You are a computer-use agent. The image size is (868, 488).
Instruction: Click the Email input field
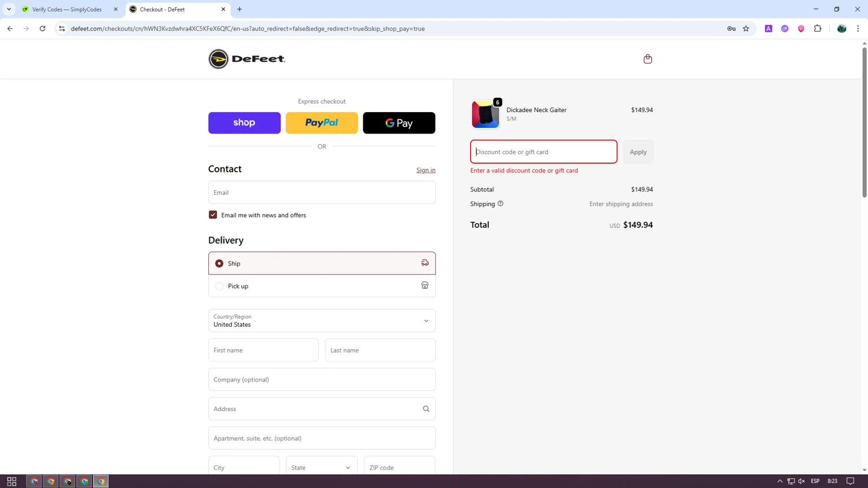pos(322,192)
